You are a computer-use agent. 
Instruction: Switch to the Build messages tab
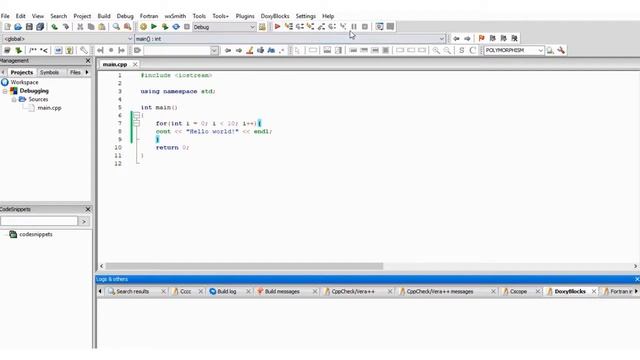click(282, 291)
